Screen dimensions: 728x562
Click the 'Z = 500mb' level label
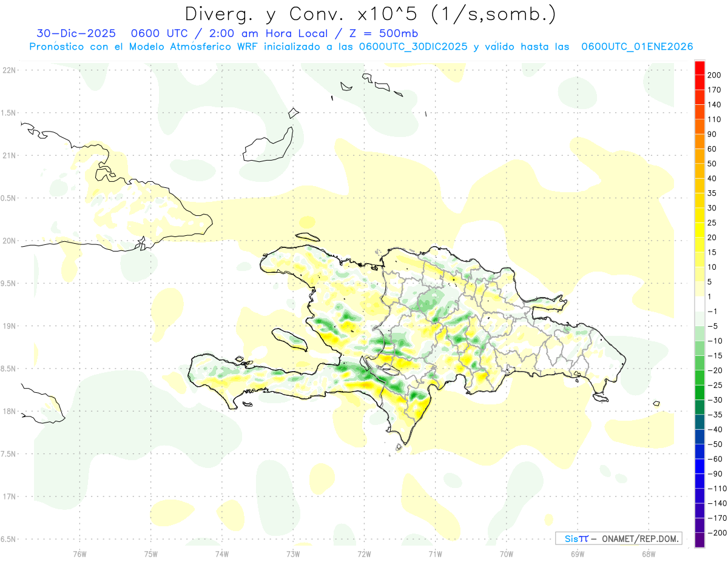[x=382, y=33]
